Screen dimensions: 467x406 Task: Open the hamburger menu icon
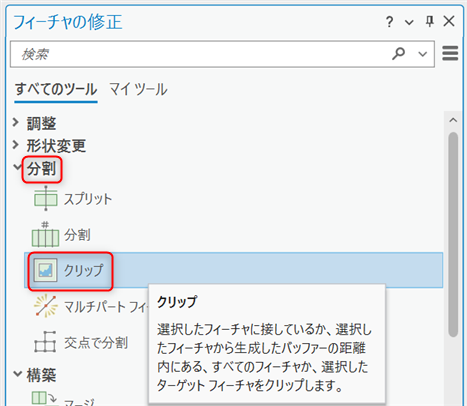click(x=450, y=53)
